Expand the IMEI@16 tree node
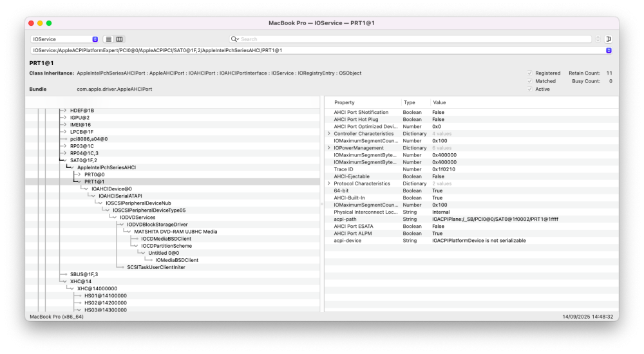The height and width of the screenshot is (354, 644). tap(65, 125)
